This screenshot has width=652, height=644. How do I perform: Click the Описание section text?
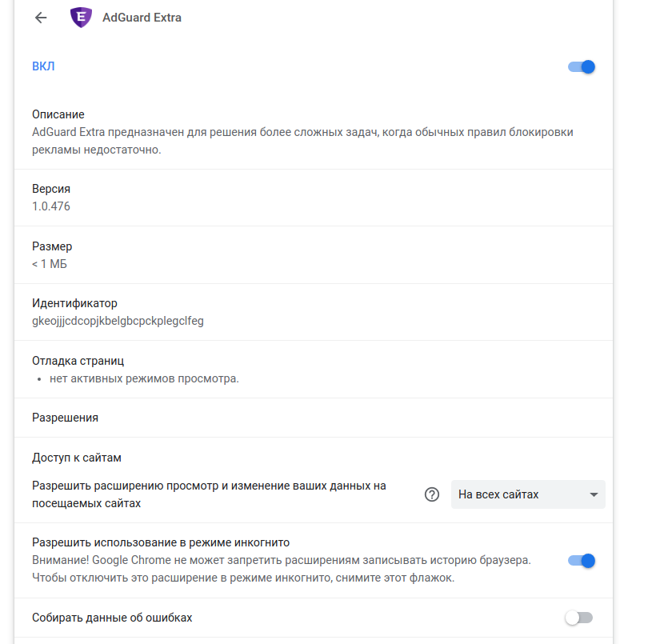[x=55, y=115]
